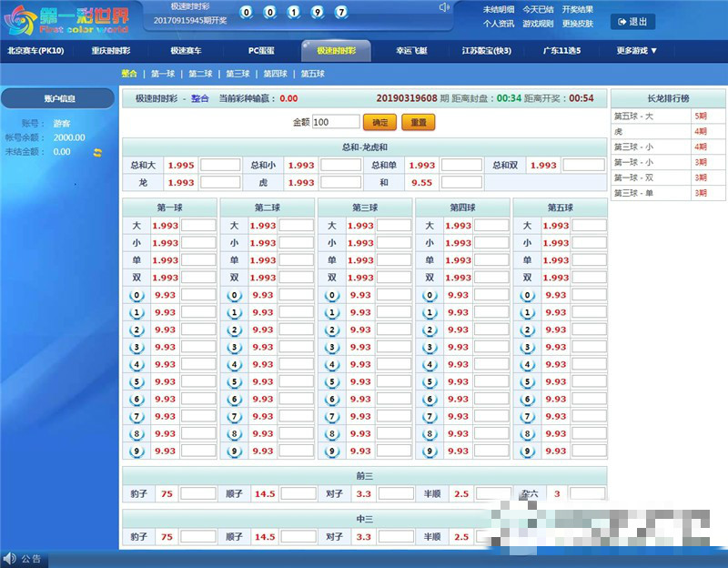Select ball 3 in 第四球 column
Viewport: 728px width, 568px height.
click(x=430, y=347)
